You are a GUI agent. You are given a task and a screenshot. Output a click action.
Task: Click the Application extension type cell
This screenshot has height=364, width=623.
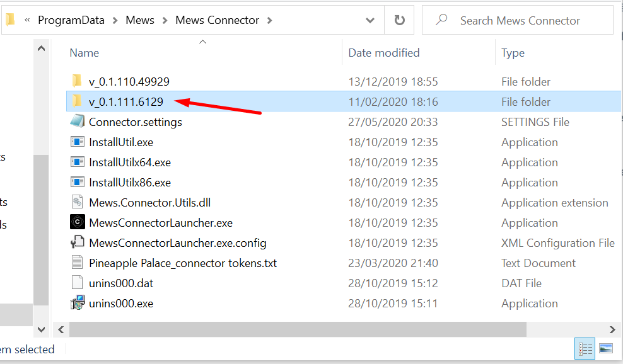click(x=555, y=203)
